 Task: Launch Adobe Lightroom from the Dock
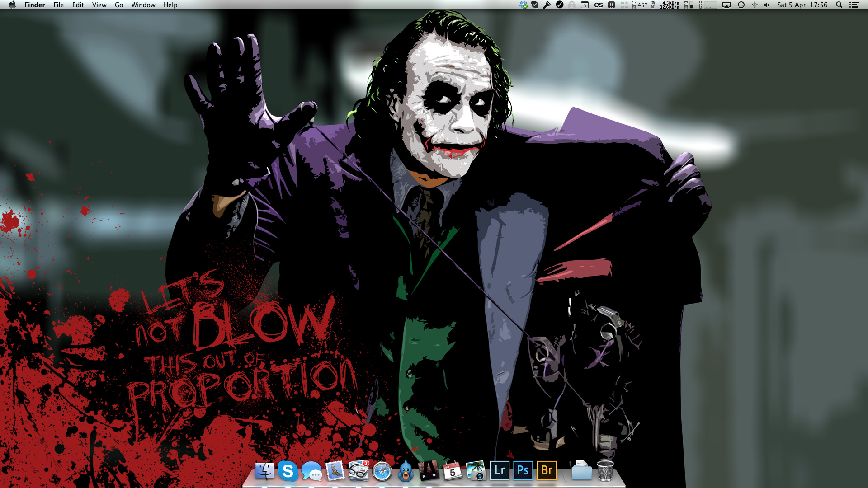pos(500,471)
